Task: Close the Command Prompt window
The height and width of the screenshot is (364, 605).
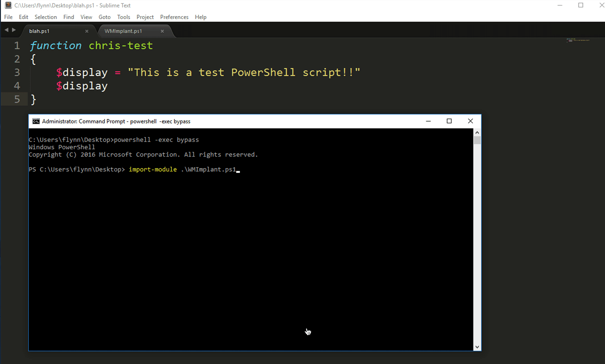Action: point(470,121)
